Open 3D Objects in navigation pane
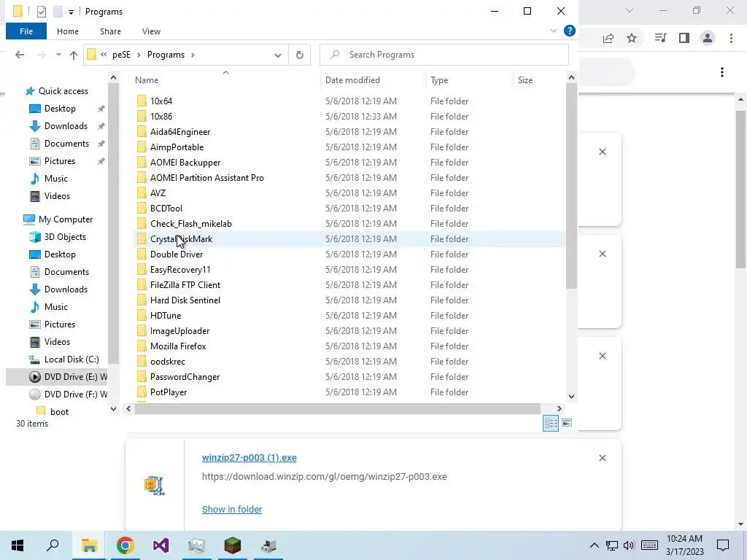Screen dimensions: 747x560 pos(65,237)
